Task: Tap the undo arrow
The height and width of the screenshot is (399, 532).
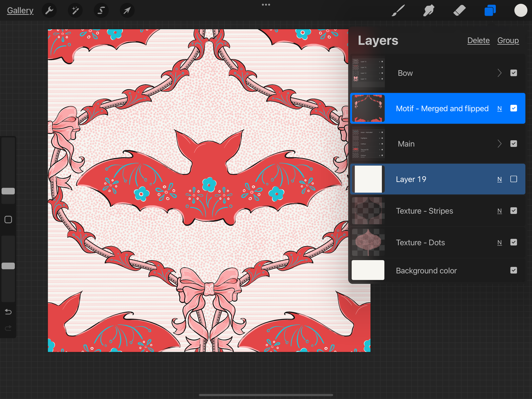Action: coord(8,312)
